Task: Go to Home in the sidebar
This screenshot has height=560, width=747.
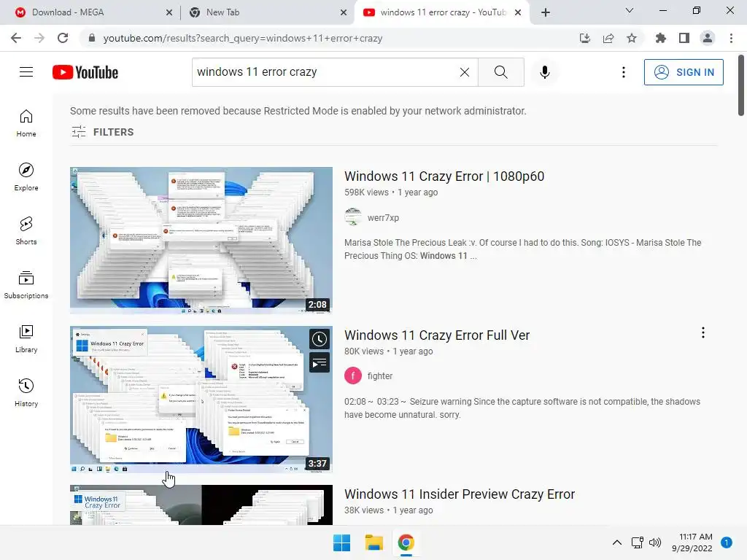Action: click(26, 122)
